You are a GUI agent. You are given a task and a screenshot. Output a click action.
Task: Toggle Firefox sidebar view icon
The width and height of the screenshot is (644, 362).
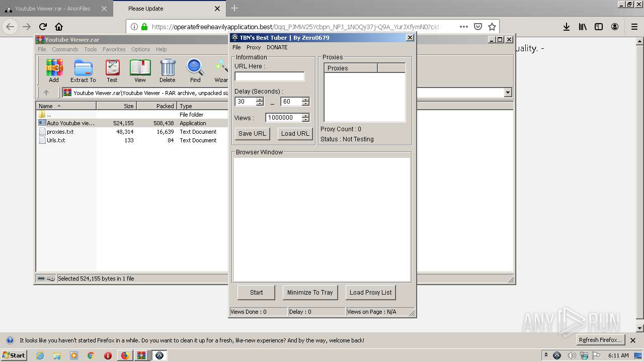(x=599, y=27)
